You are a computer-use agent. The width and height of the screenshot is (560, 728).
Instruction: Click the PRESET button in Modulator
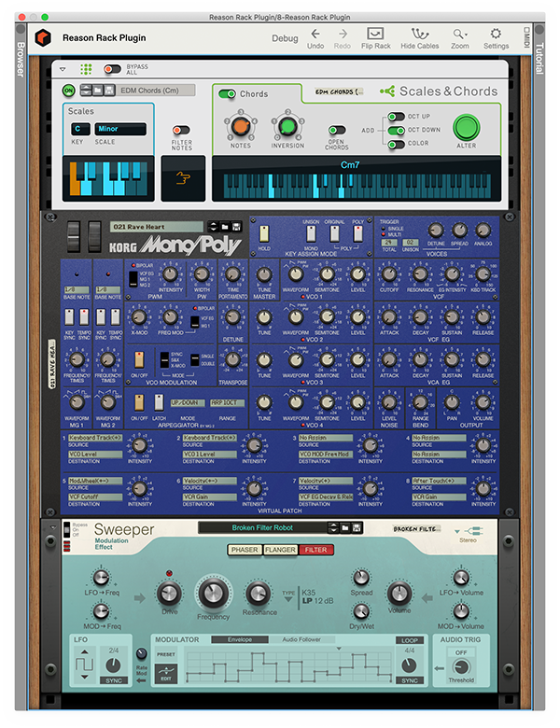click(x=166, y=654)
